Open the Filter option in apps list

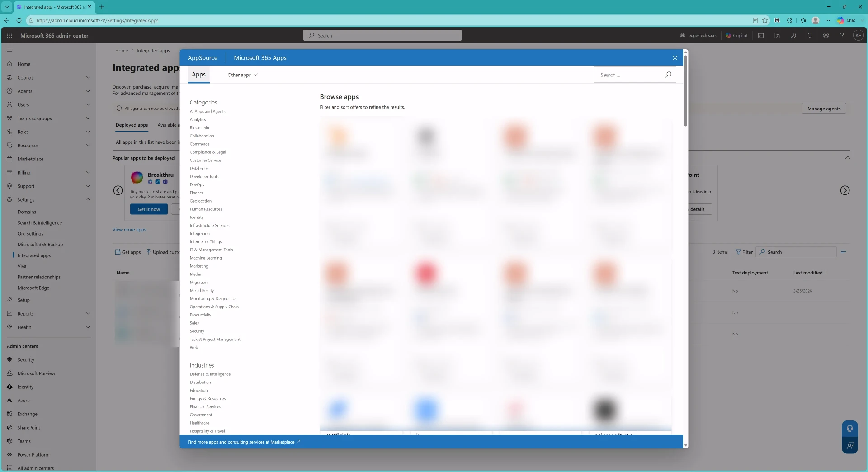pos(744,252)
